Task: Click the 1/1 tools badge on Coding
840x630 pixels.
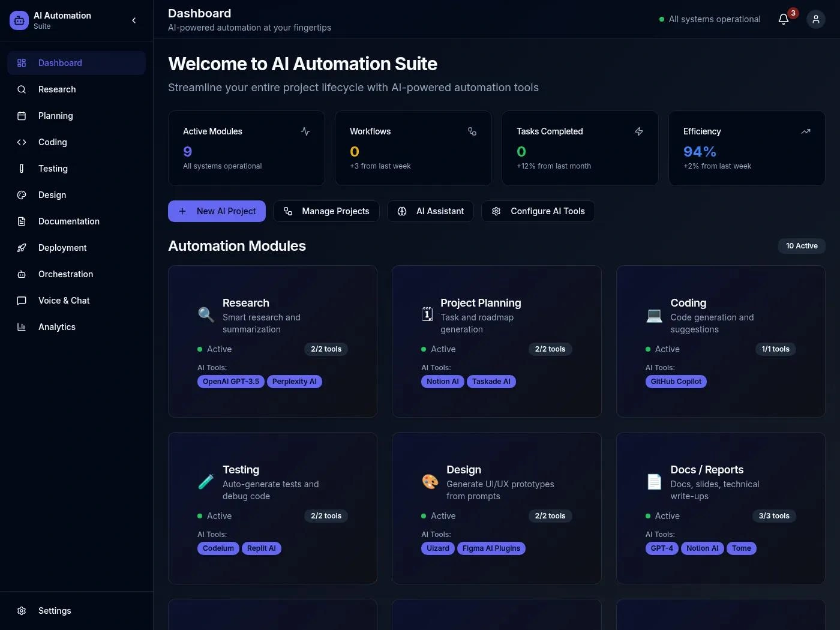Action: coord(776,349)
